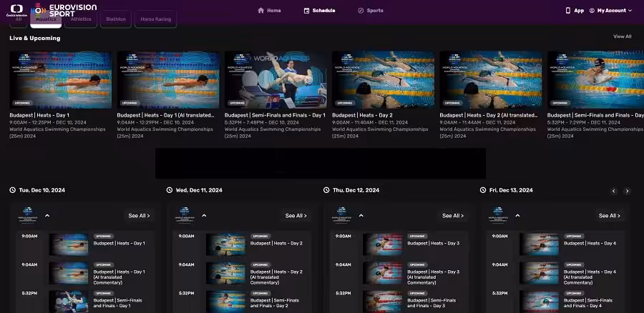Click See All for Fri, Dec 13
This screenshot has height=313, width=644.
[x=610, y=216]
